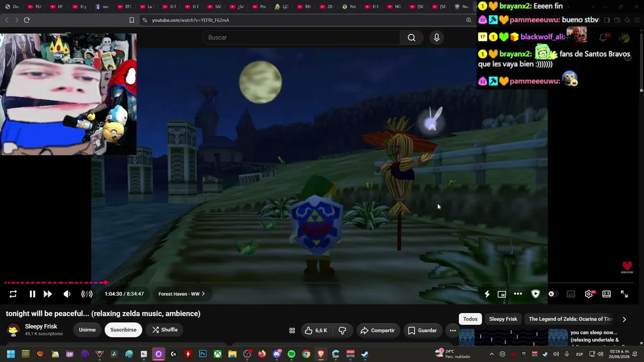
Task: Open the 'you can sleep now...' video thumbnail
Action: 513,337
